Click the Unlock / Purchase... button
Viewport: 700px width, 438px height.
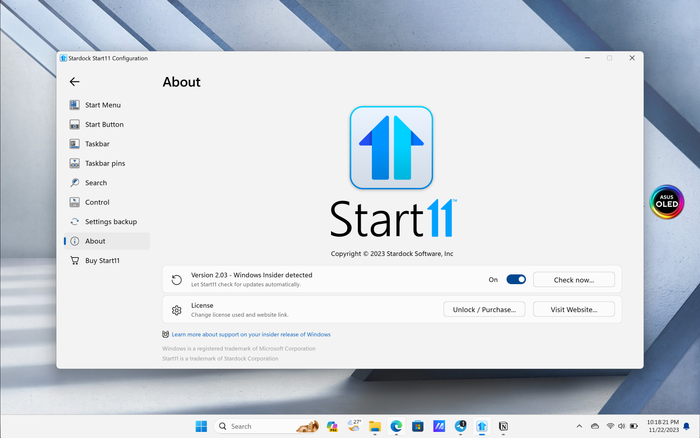tap(484, 309)
